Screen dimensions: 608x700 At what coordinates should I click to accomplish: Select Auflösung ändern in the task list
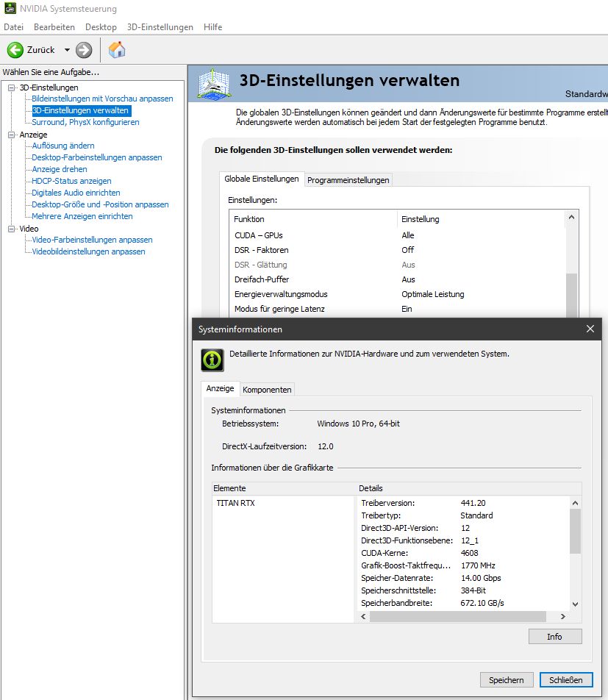63,146
